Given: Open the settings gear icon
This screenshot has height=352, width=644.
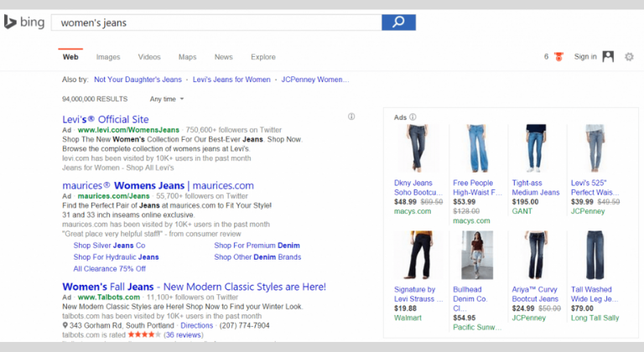Looking at the screenshot, I should point(629,57).
